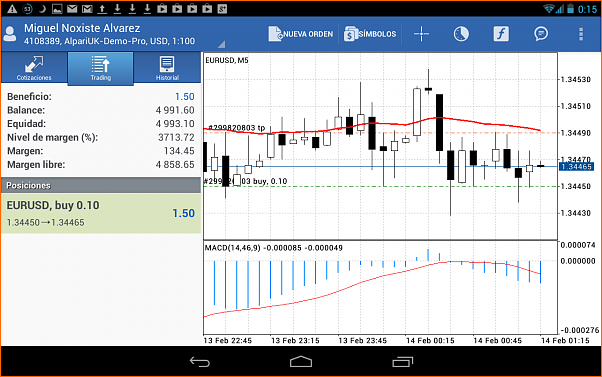Tap the Google+ notification icon
Image resolution: width=602 pixels, height=377 pixels.
[x=222, y=8]
